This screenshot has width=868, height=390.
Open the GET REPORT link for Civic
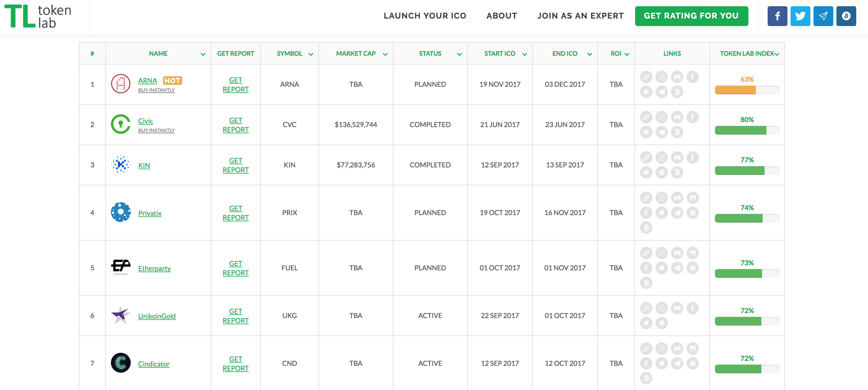[x=235, y=125]
